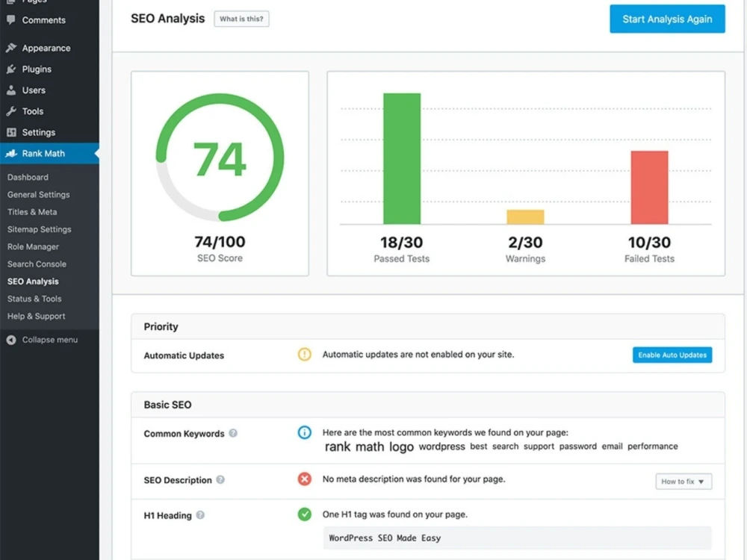This screenshot has width=747, height=560.
Task: Click the Appearance paintbrush icon
Action: (11, 48)
